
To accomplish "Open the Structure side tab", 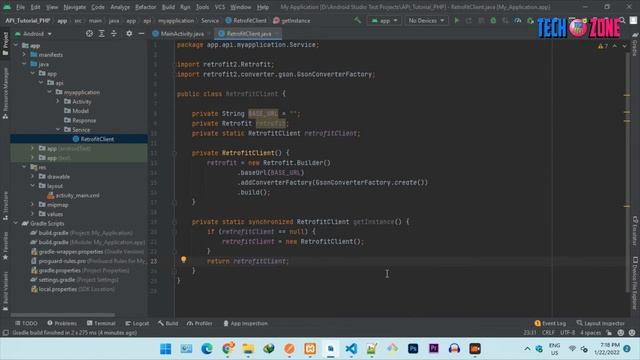I will pos(5,206).
